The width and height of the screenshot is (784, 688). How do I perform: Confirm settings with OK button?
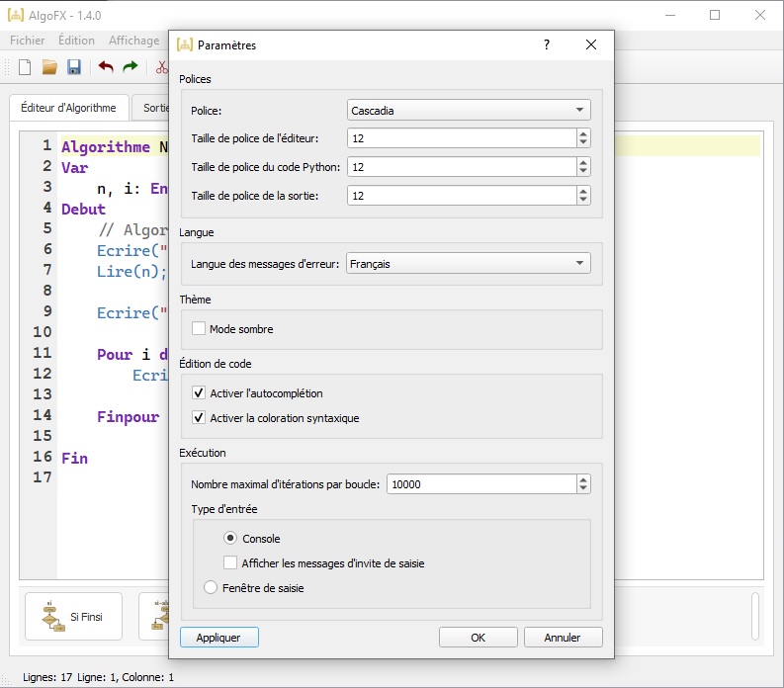pyautogui.click(x=478, y=637)
